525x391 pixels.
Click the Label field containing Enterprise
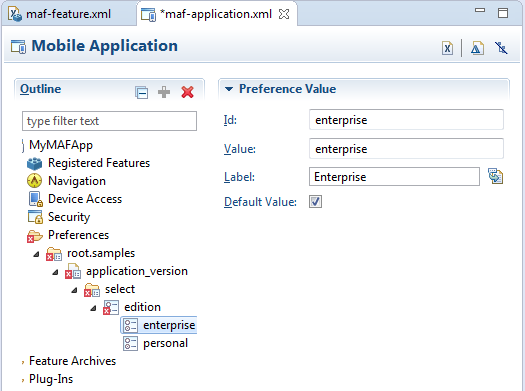click(394, 176)
